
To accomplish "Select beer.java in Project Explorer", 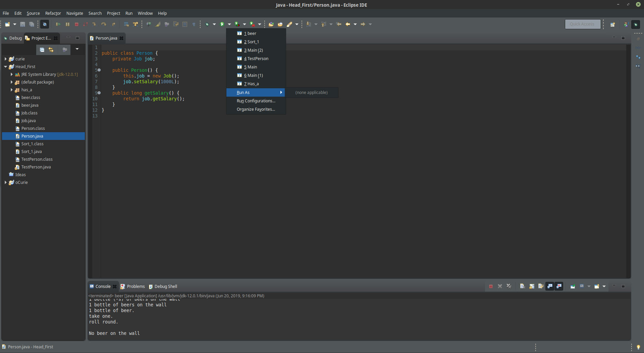I will point(30,105).
